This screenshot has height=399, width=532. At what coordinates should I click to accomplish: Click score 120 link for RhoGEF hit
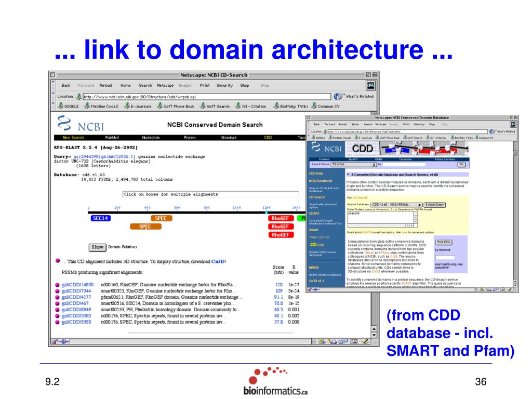[x=279, y=285]
